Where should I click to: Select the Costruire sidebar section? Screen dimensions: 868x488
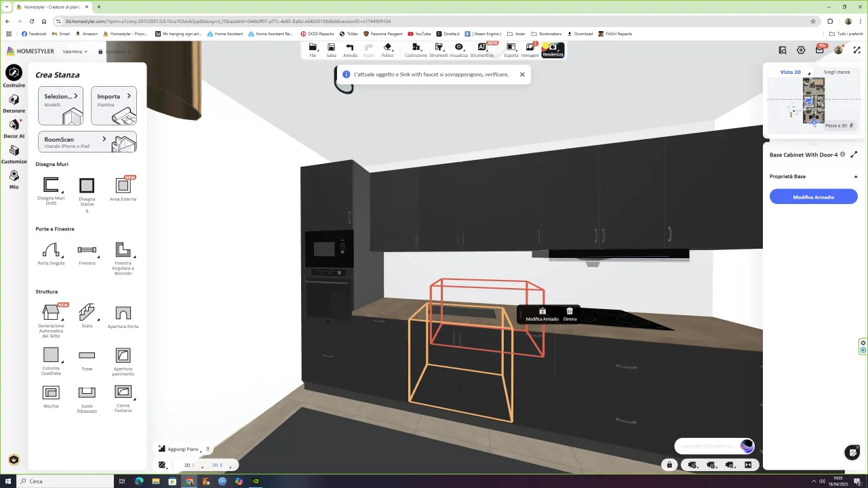(x=14, y=77)
